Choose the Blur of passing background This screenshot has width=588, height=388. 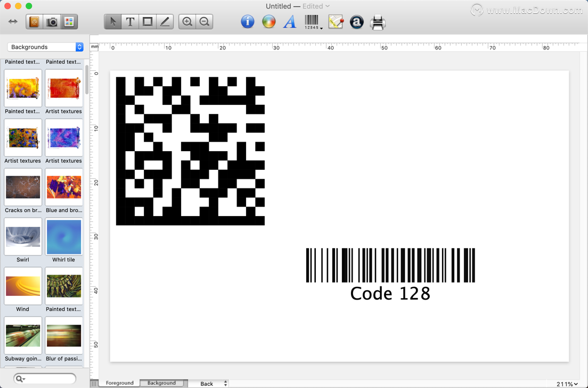tap(64, 335)
